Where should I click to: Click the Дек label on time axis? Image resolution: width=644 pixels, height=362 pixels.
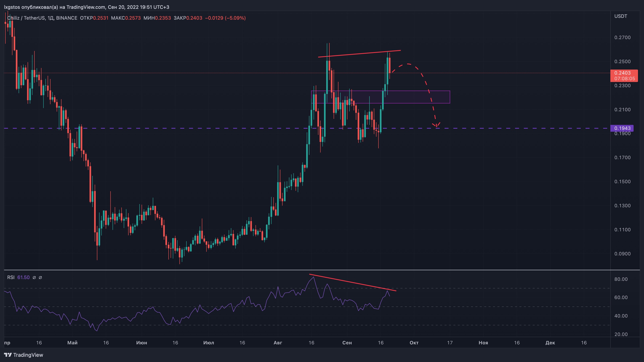point(550,343)
